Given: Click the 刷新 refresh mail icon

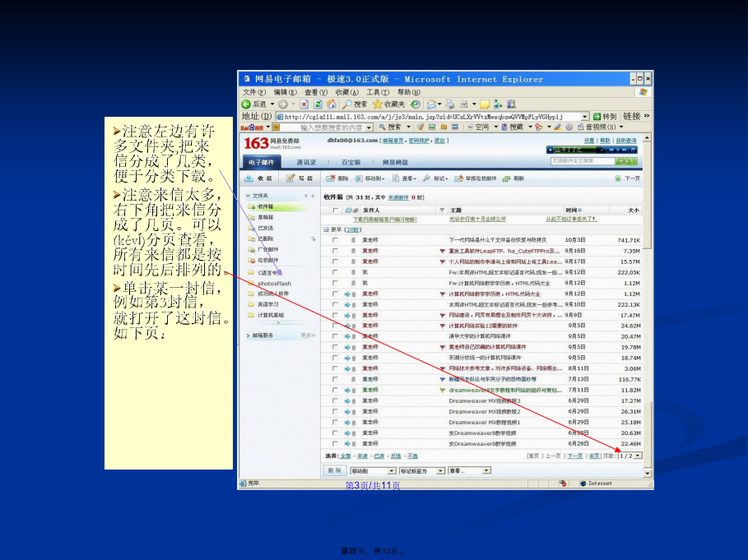Looking at the screenshot, I should pyautogui.click(x=507, y=178).
